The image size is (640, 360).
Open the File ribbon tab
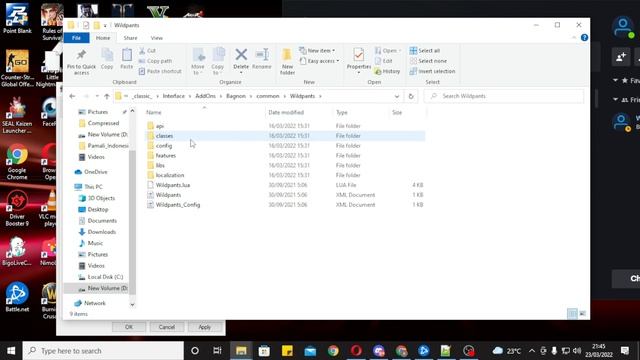(x=76, y=38)
